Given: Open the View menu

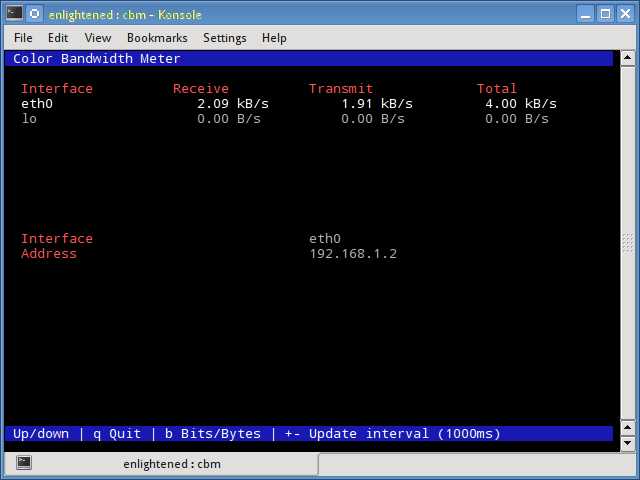Looking at the screenshot, I should coord(98,38).
